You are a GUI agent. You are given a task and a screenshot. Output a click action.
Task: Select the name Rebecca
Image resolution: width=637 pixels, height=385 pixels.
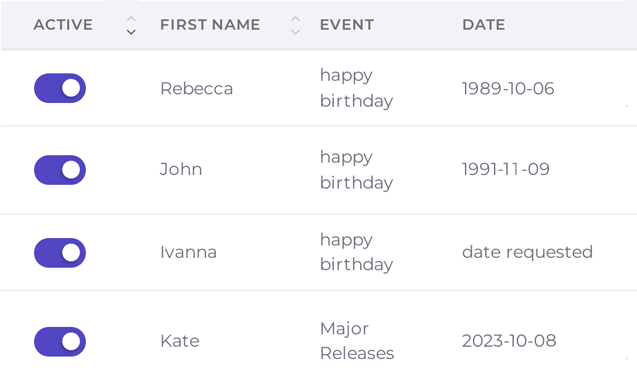pyautogui.click(x=197, y=89)
